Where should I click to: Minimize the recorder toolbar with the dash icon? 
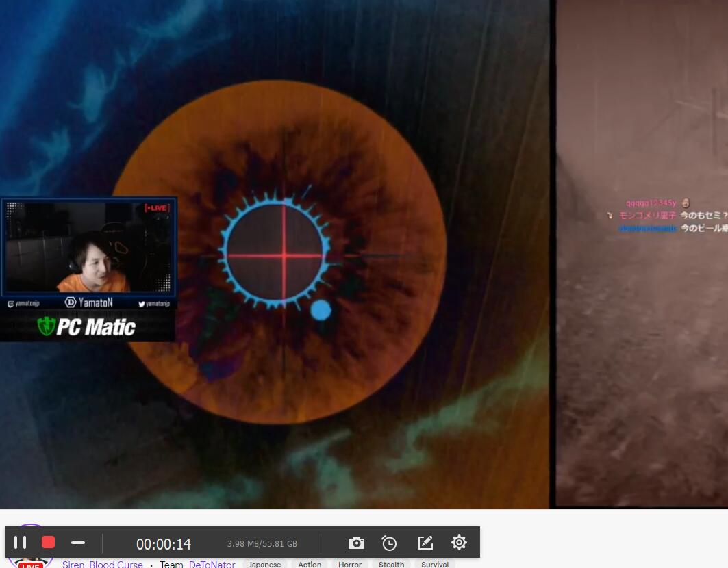(x=78, y=543)
